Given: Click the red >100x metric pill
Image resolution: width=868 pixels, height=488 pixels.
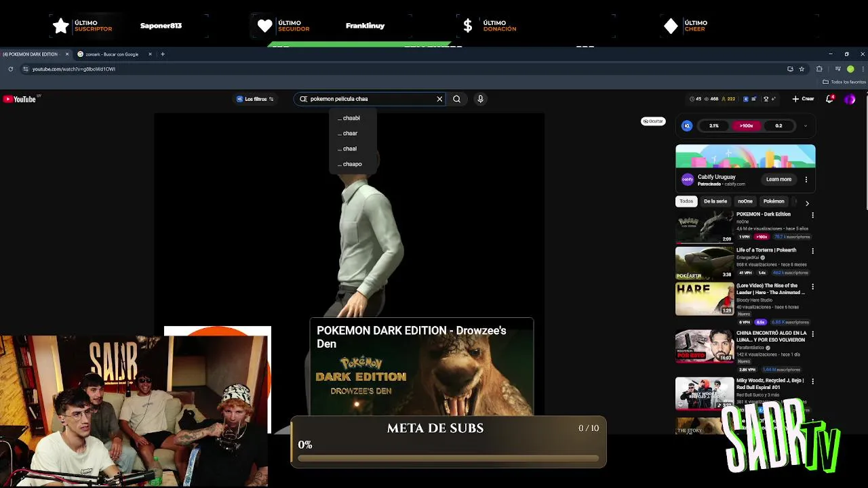Looking at the screenshot, I should [x=746, y=125].
